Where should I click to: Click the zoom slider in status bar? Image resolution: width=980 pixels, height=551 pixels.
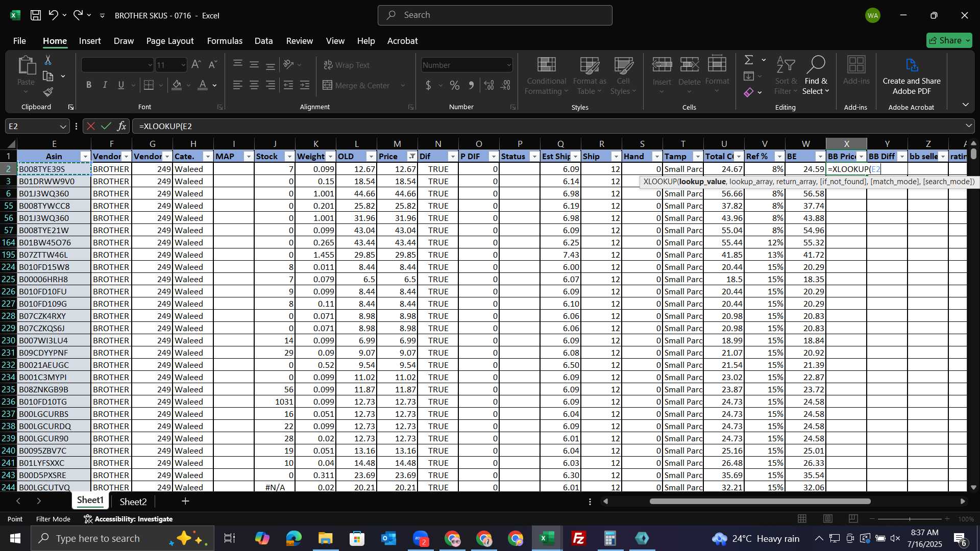tap(910, 519)
